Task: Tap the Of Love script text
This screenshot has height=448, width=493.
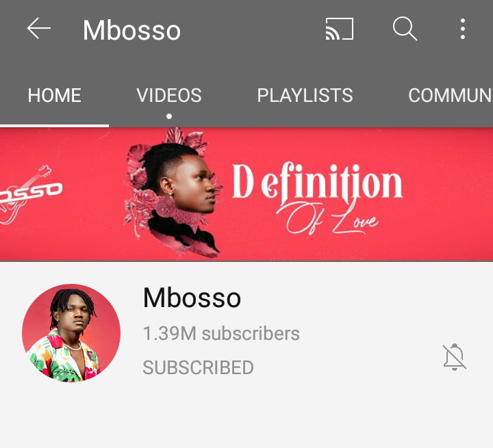Action: (327, 219)
